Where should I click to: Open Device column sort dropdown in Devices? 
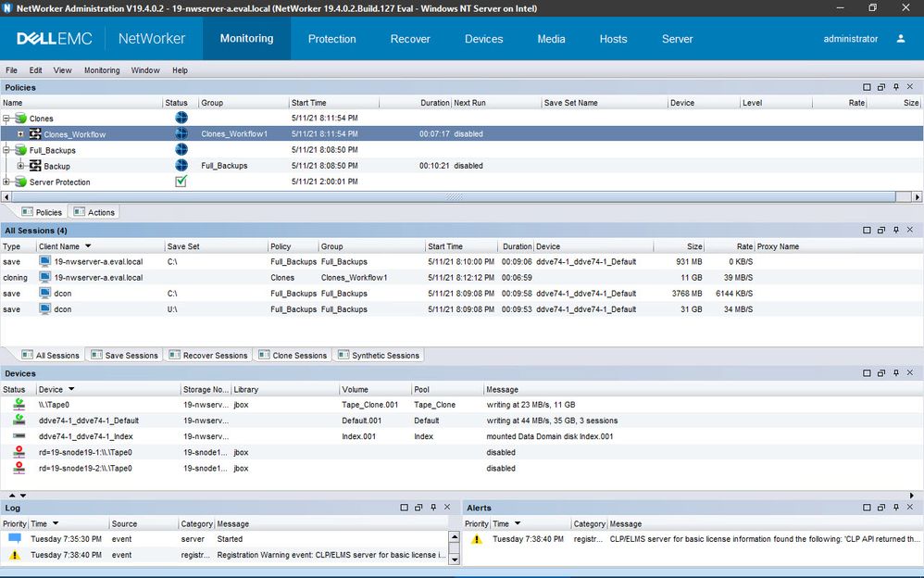click(x=71, y=389)
